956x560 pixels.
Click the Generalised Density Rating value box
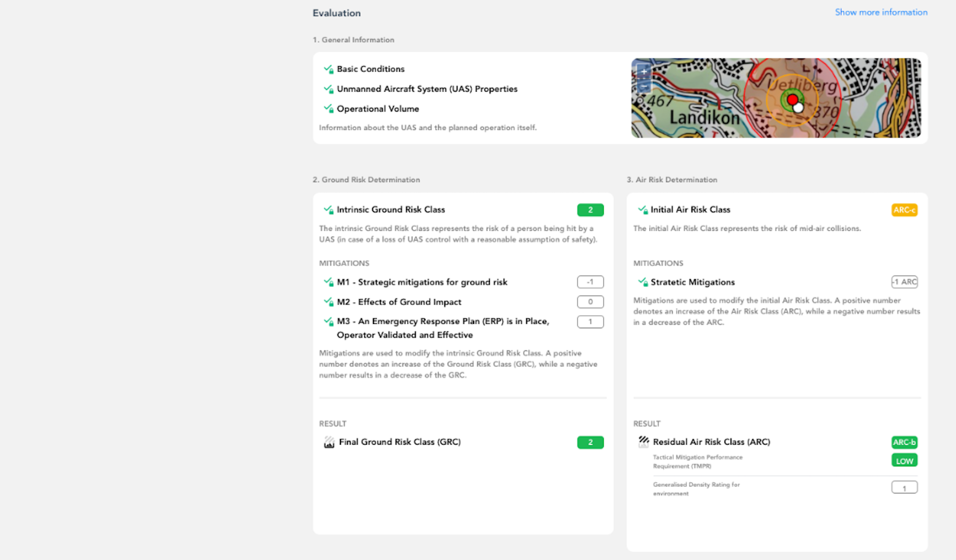pyautogui.click(x=905, y=488)
